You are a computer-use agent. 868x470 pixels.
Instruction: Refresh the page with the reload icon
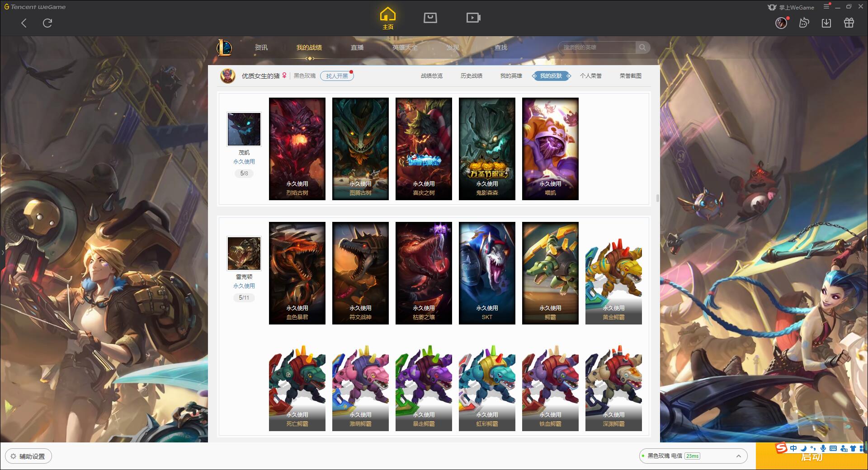click(x=47, y=23)
